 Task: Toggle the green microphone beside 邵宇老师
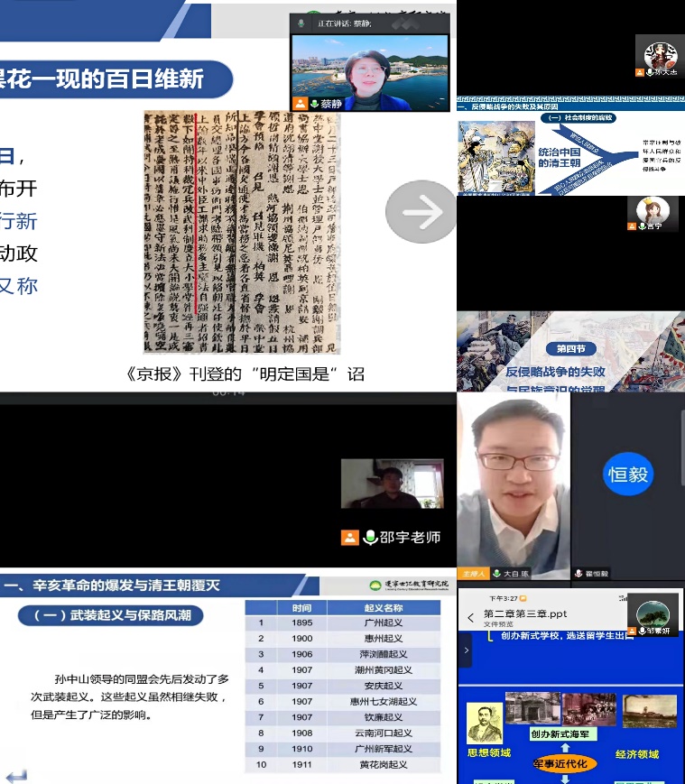pos(369,538)
